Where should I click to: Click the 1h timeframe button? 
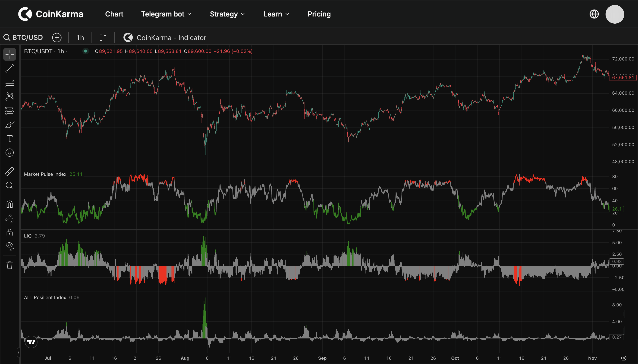pyautogui.click(x=80, y=38)
